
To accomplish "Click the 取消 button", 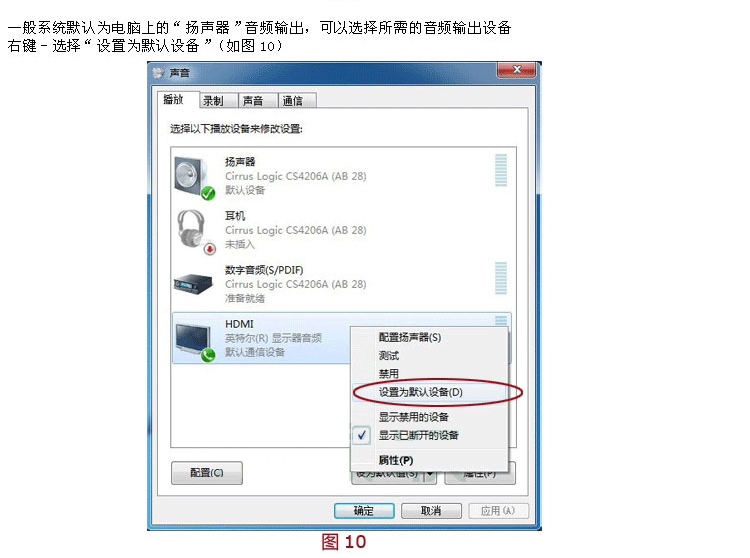I will coord(431,511).
